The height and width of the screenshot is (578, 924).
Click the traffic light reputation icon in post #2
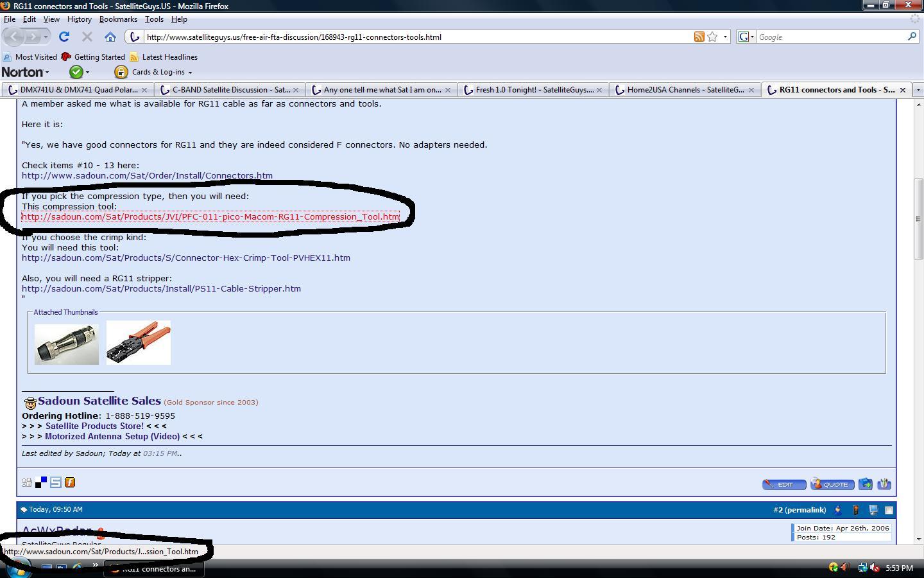tap(855, 510)
